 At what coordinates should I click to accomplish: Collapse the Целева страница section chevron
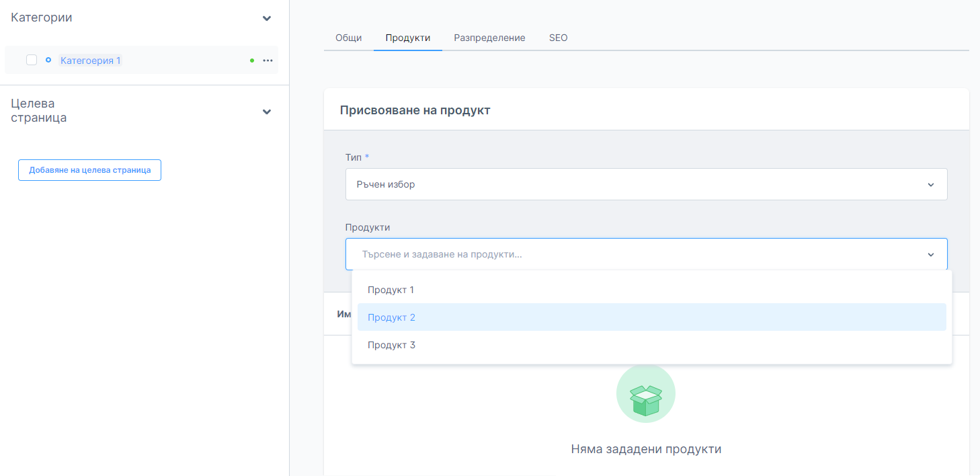[267, 112]
